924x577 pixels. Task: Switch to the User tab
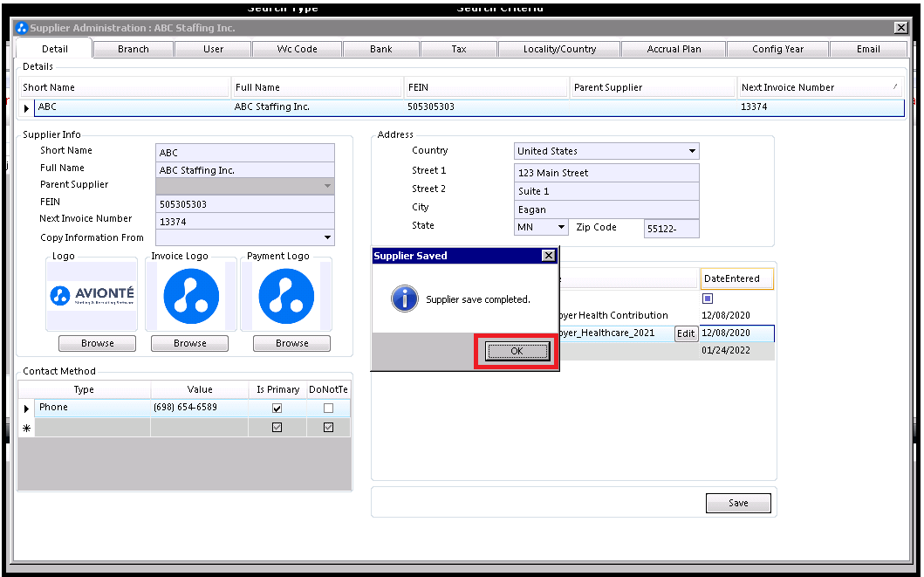[213, 49]
